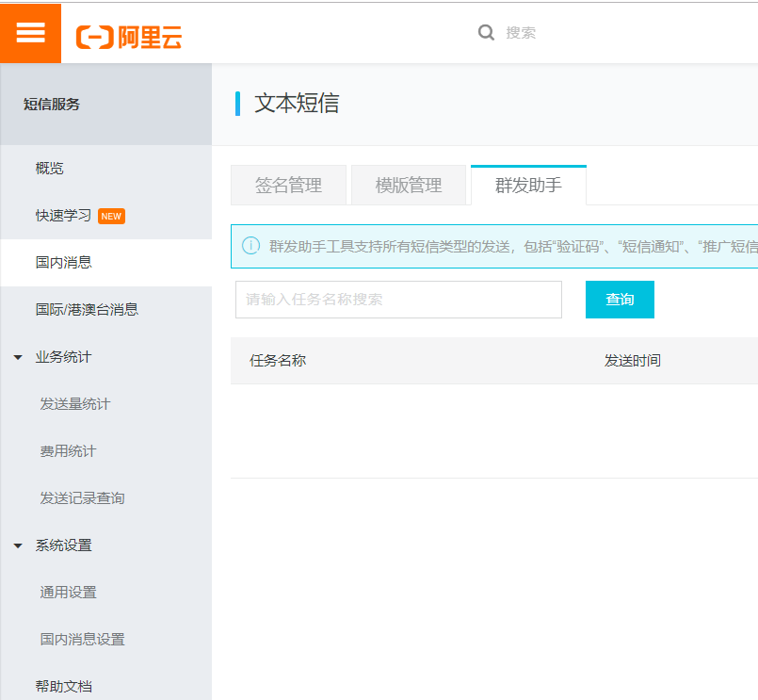Switch to the 模版管理 tab
This screenshot has width=758, height=700.
pos(409,185)
